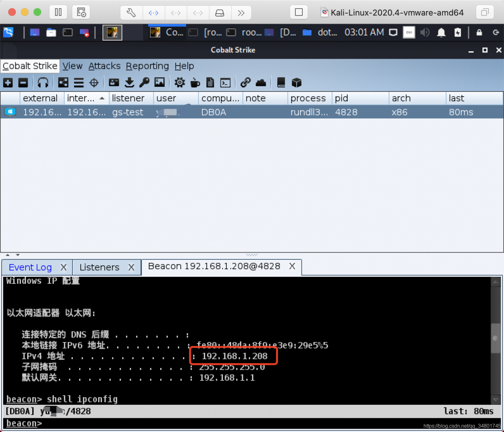Switch to the Listeners tab
Screen dimensions: 504x432
[99, 267]
